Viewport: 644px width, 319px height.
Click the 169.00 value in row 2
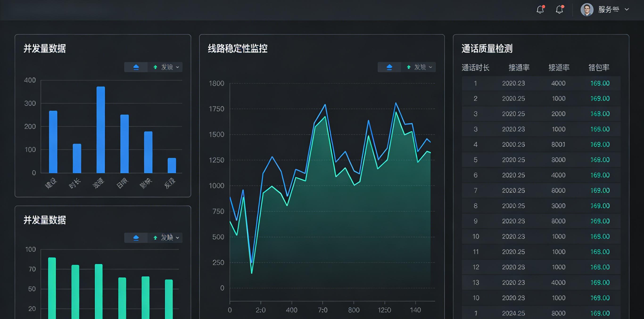(x=600, y=98)
